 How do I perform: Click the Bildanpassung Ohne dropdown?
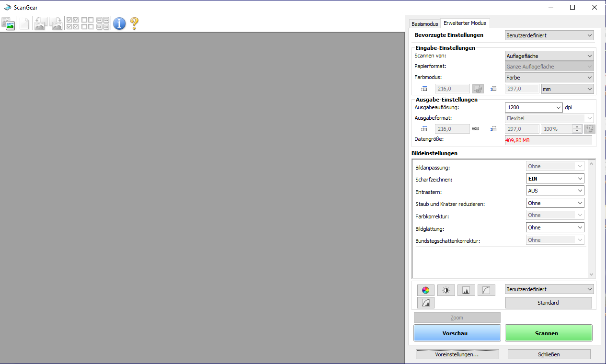pos(555,166)
